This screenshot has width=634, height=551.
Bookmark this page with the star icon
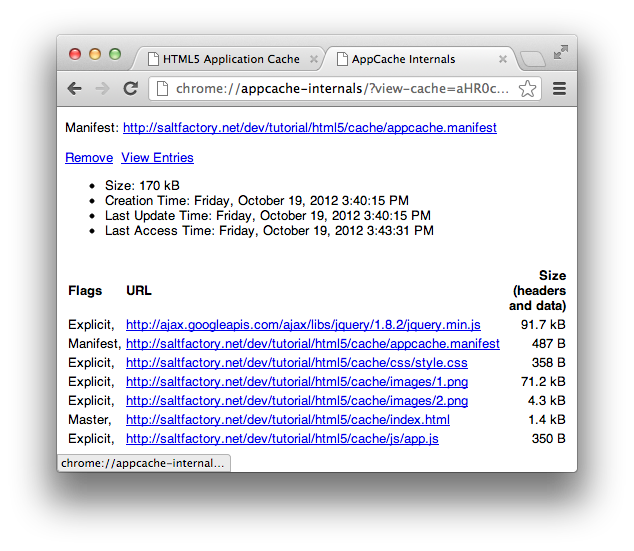click(527, 89)
